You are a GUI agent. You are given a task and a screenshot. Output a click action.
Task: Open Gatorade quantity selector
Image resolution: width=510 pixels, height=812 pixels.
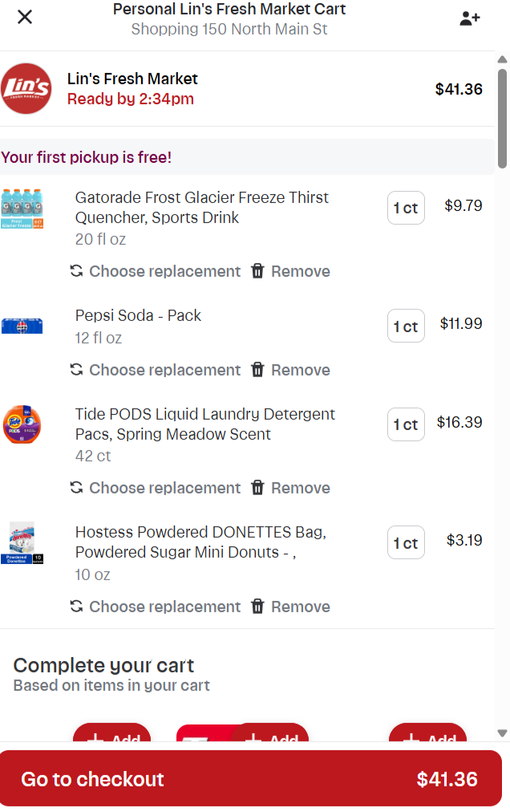click(x=406, y=208)
